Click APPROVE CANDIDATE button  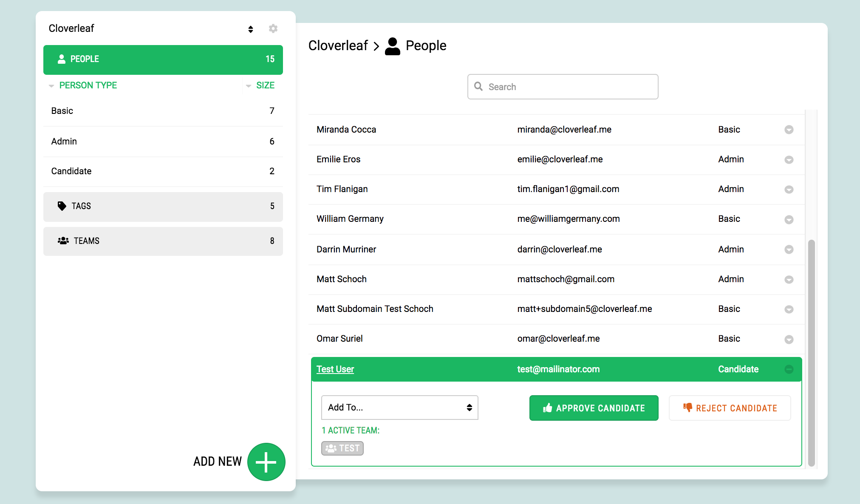tap(594, 408)
